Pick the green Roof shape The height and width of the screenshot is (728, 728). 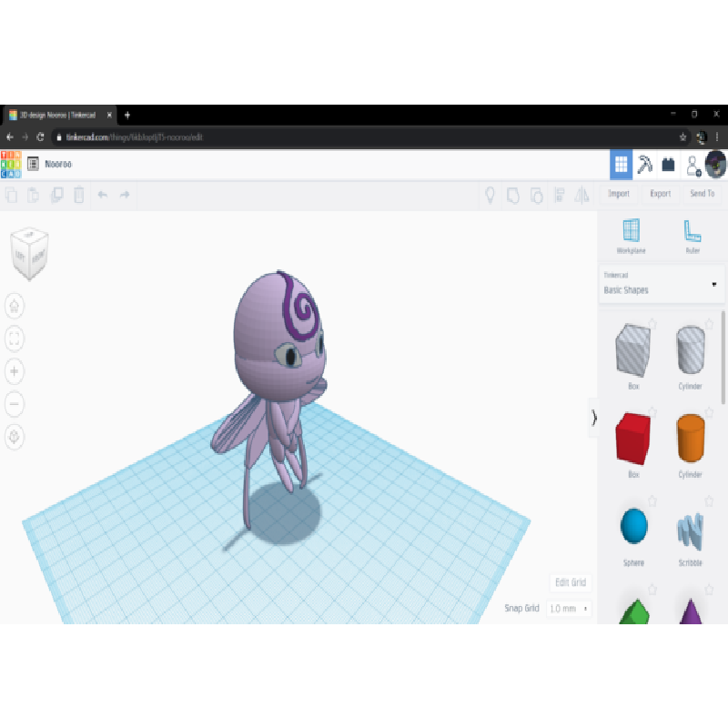(x=634, y=611)
